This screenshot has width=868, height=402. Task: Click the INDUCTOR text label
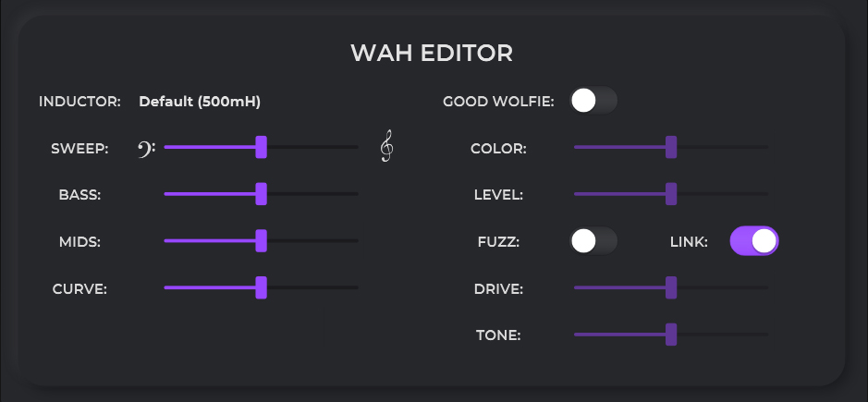[79, 102]
